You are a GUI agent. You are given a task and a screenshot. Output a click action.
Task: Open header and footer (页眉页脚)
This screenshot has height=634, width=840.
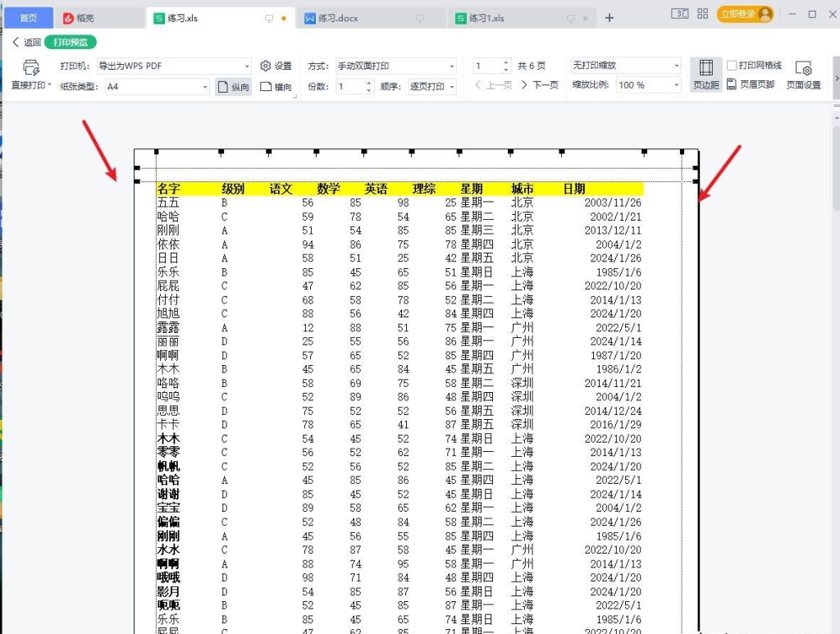click(x=751, y=84)
